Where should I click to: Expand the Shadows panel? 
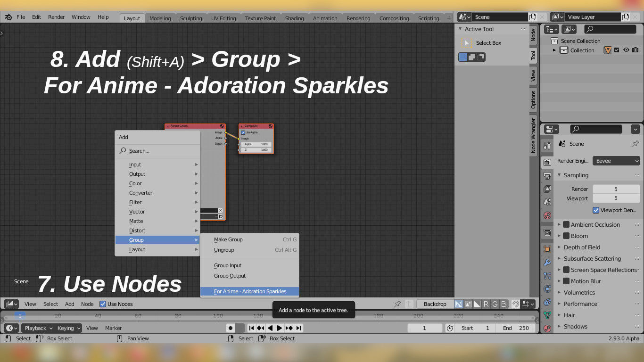560,327
